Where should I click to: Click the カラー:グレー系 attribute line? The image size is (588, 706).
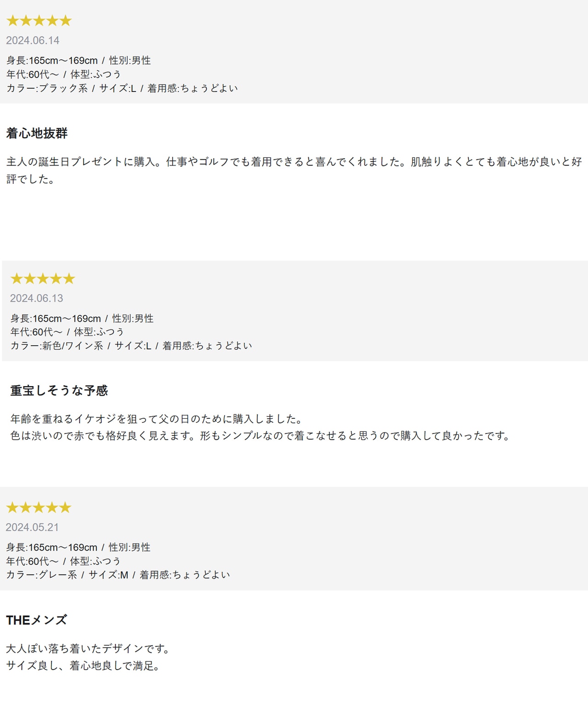point(118,575)
